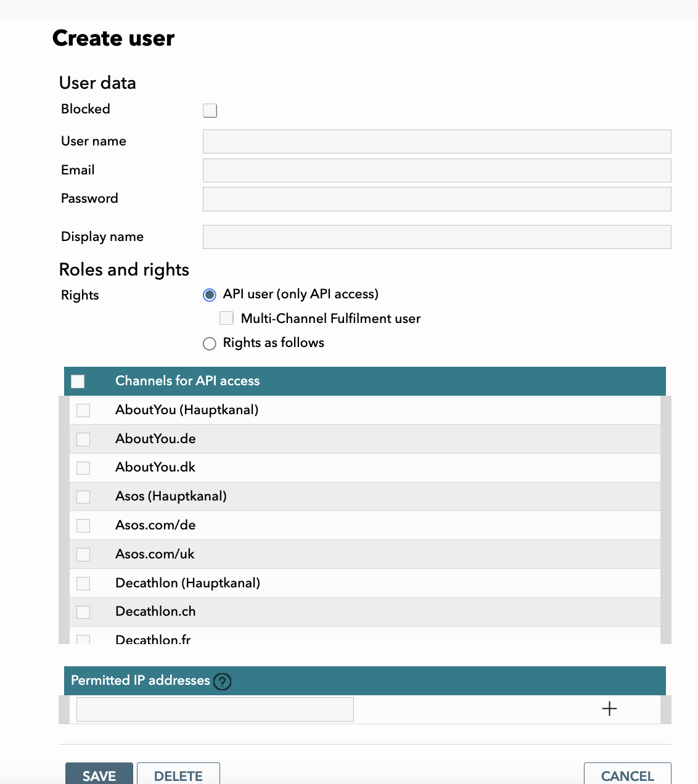Toggle select-all in Channels for API access header
This screenshot has width=698, height=784.
(x=78, y=382)
